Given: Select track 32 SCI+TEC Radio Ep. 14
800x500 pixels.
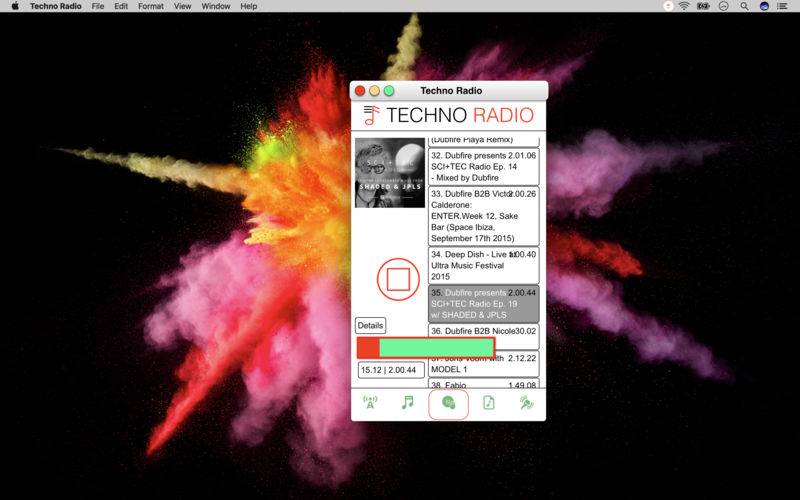Looking at the screenshot, I should (x=483, y=166).
